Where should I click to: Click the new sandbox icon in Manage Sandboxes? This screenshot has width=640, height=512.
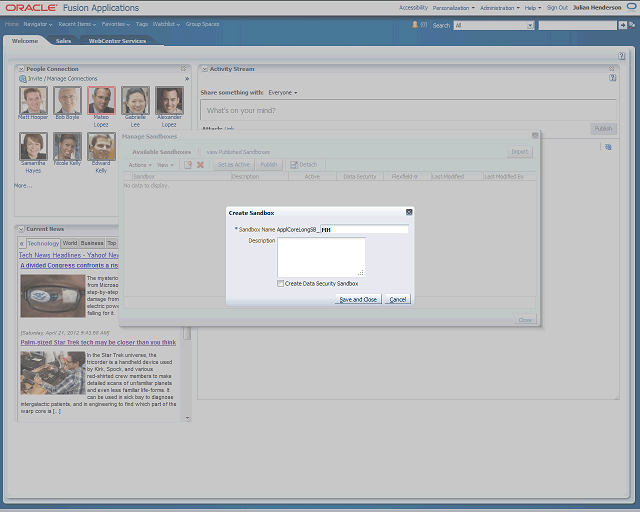pos(188,165)
